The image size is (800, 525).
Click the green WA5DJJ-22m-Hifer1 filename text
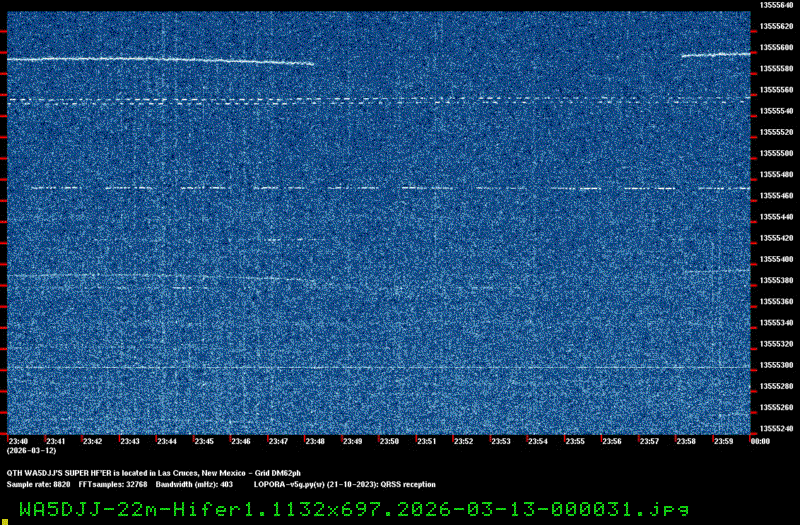355,509
